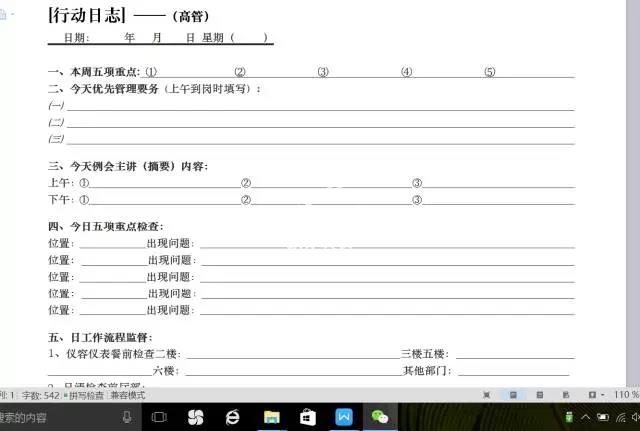Launch Microsoft Store from taskbar
This screenshot has height=431, width=640.
(x=308, y=417)
